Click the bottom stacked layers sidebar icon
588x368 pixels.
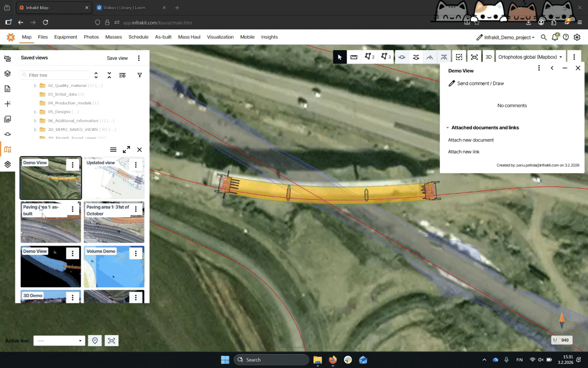pyautogui.click(x=8, y=164)
